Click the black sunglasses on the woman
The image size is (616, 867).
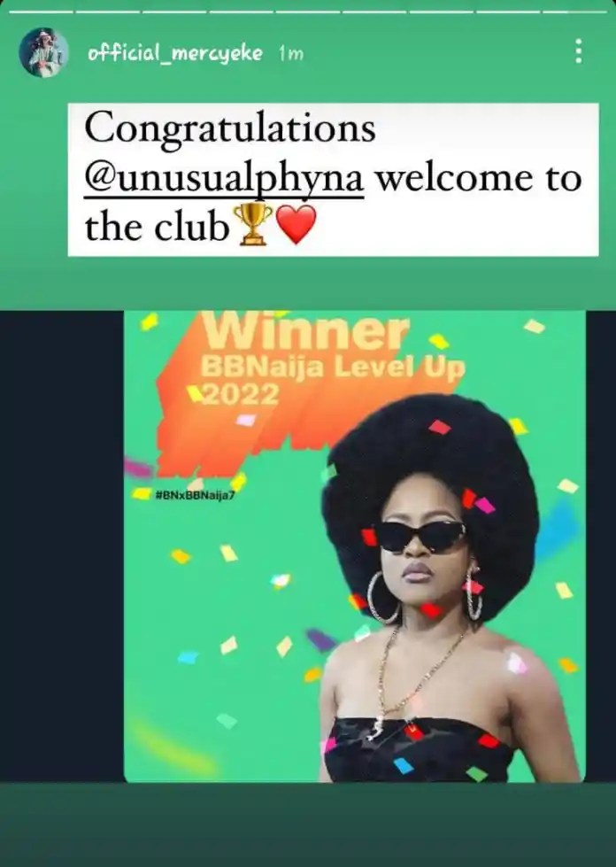tap(421, 535)
